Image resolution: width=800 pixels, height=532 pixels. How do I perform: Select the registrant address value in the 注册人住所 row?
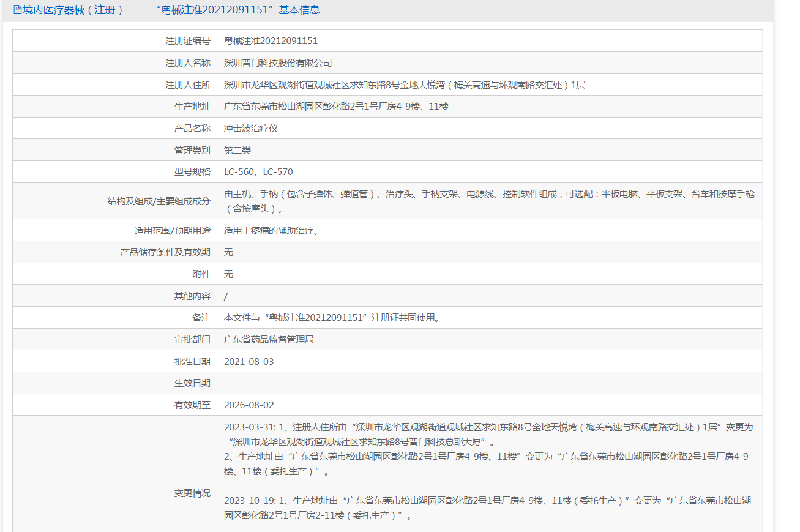pos(405,84)
